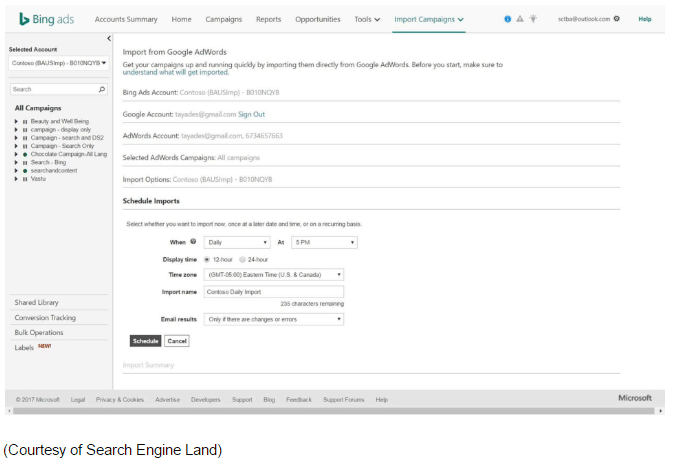The width and height of the screenshot is (685, 464).
Task: Expand the Vastu campaign node
Action: click(x=16, y=179)
